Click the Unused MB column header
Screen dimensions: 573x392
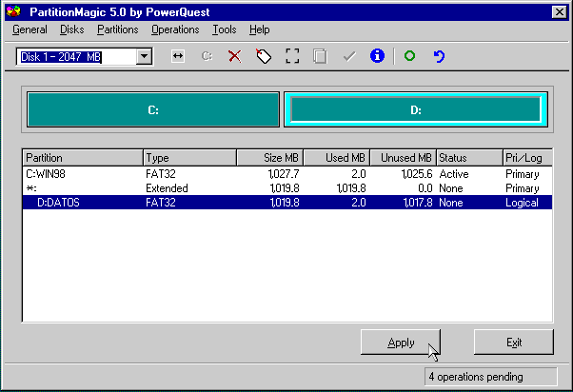(x=403, y=158)
